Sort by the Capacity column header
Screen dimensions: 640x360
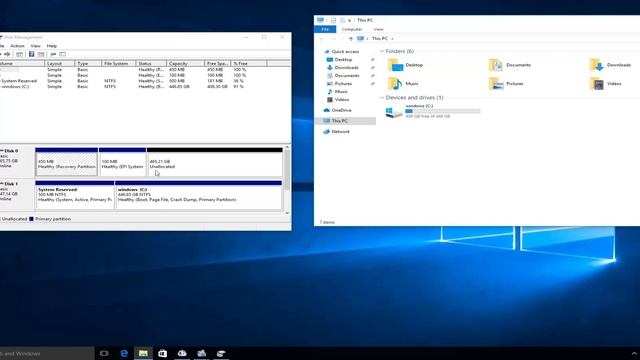point(186,64)
